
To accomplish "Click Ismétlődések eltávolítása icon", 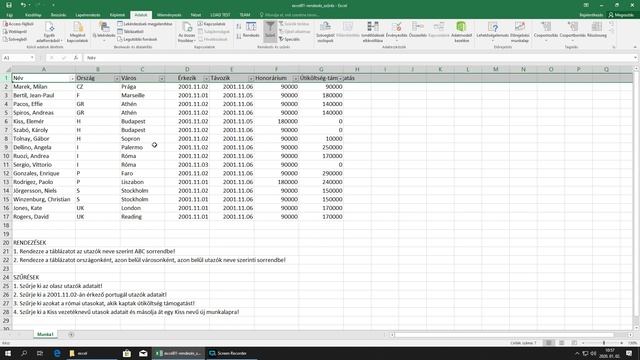I will 373,32.
